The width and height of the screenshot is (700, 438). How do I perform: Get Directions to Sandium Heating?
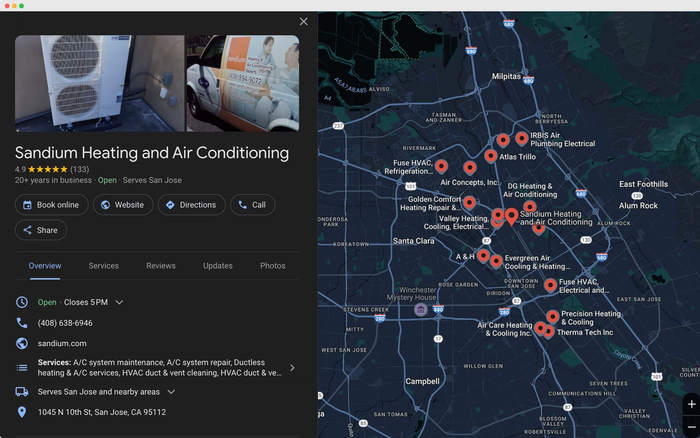[x=192, y=205]
